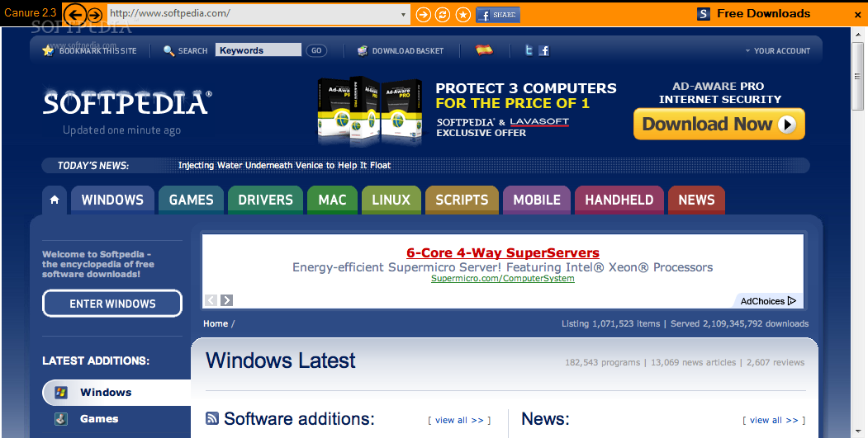Screen dimensions: 868x443
Task: Close Canure with the X button
Action: (x=858, y=15)
